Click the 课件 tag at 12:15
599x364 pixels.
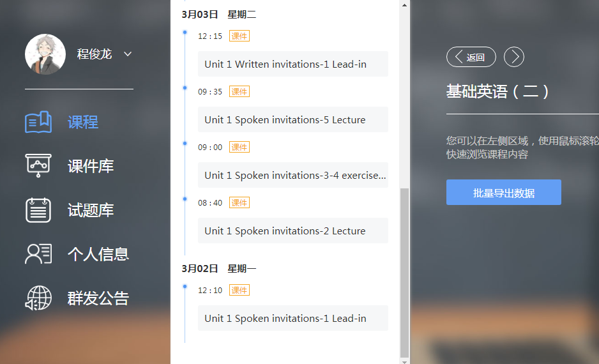click(239, 36)
